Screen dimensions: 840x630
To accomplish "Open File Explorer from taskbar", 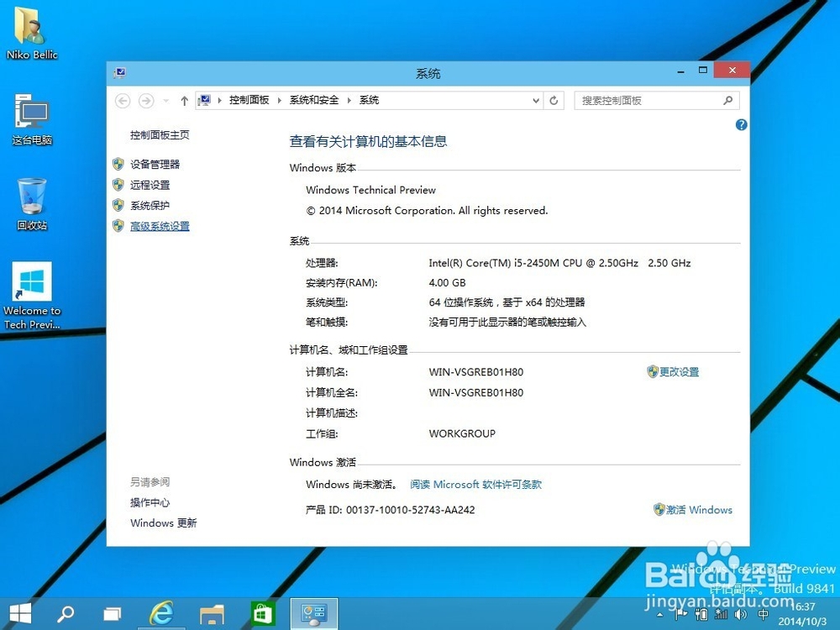I will coord(212,615).
